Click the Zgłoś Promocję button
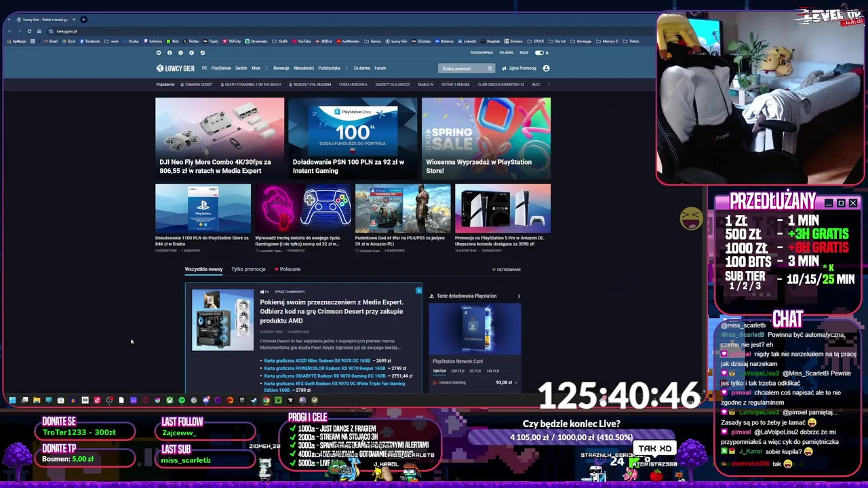Image resolution: width=868 pixels, height=488 pixels. tap(519, 68)
